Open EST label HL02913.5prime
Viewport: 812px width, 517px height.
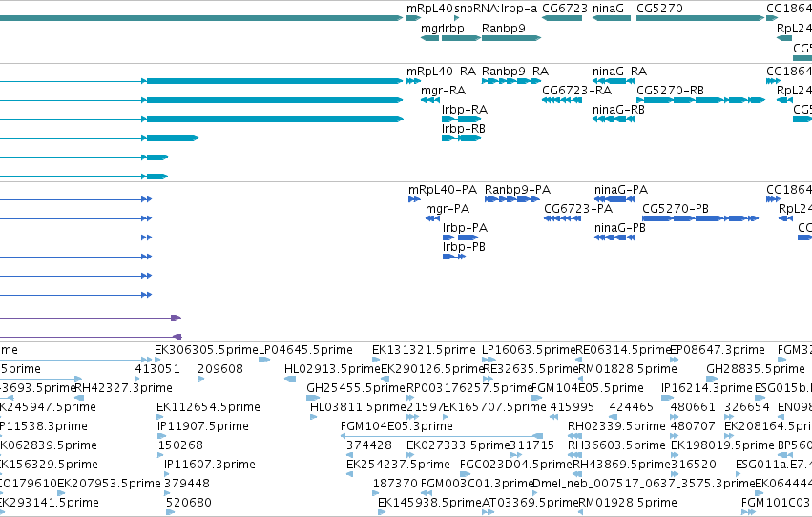332,369
